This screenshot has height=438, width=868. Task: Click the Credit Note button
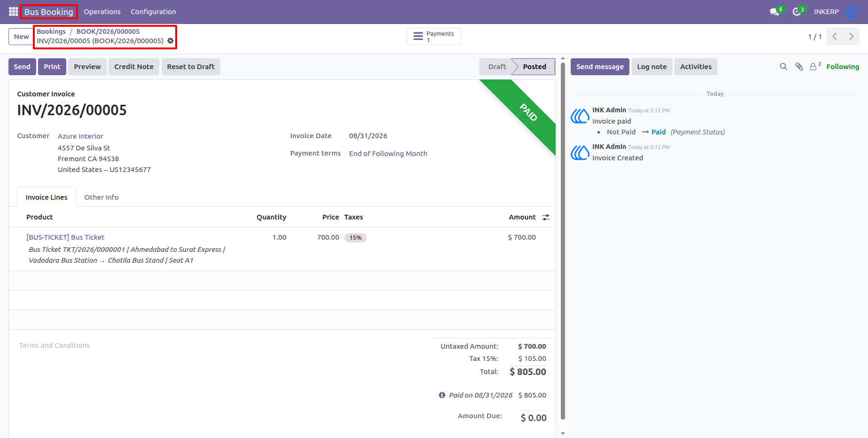point(134,67)
